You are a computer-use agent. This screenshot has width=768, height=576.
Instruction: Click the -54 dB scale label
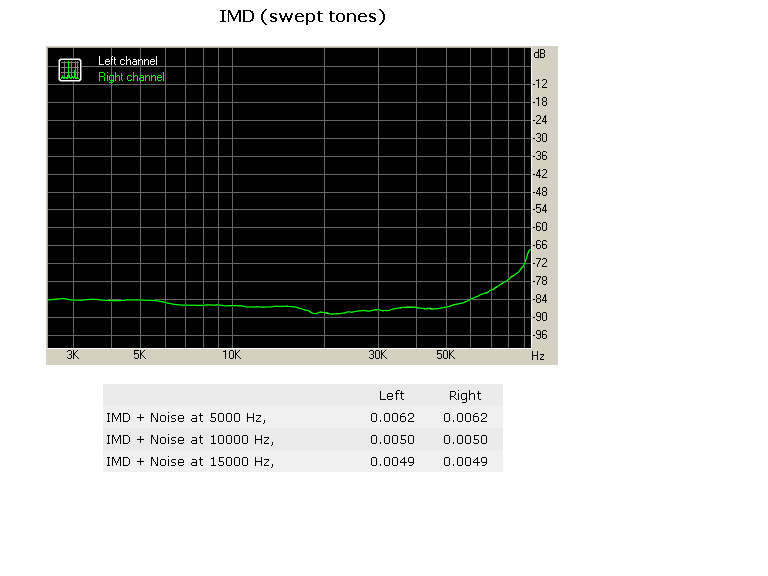coord(540,209)
